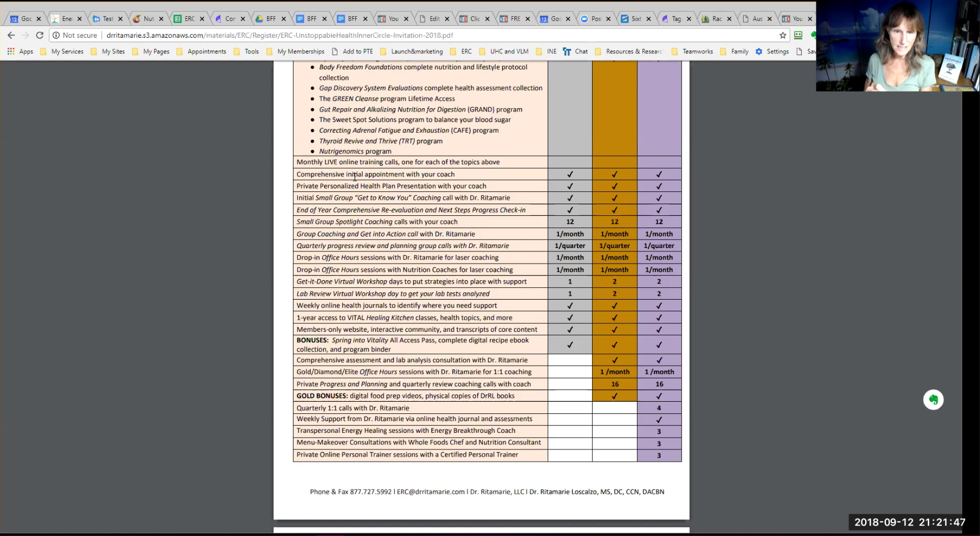Click the floating Evernote elephant button
Image resolution: width=980 pixels, height=536 pixels.
933,400
